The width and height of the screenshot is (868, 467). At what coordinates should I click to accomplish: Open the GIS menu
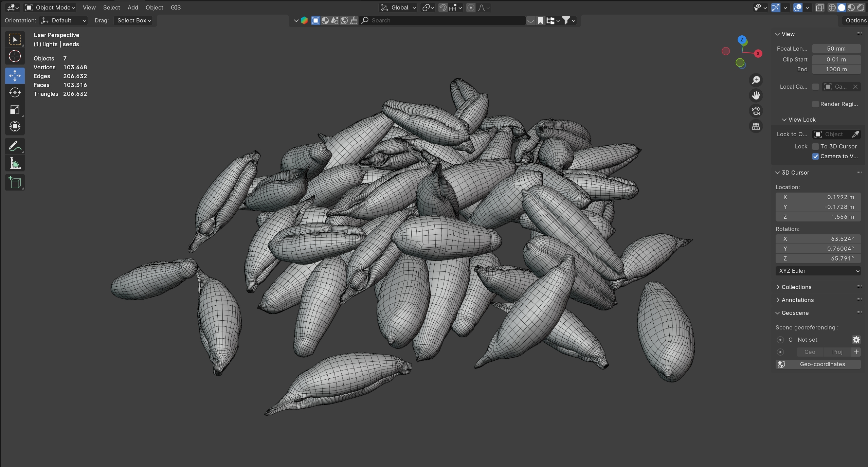click(176, 7)
